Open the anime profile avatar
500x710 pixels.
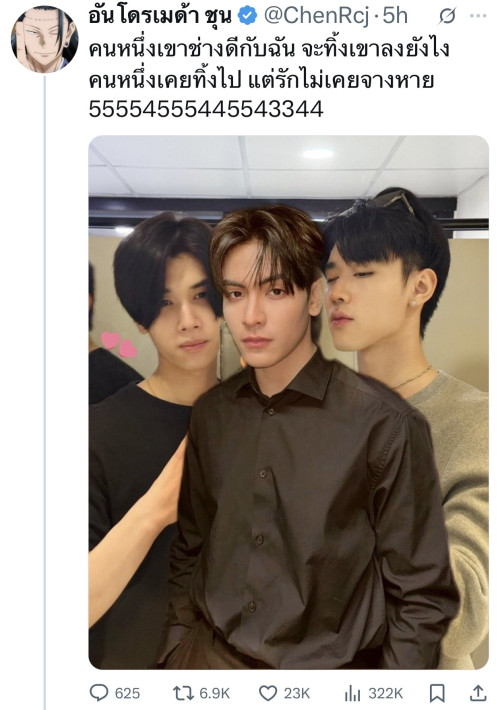[44, 39]
